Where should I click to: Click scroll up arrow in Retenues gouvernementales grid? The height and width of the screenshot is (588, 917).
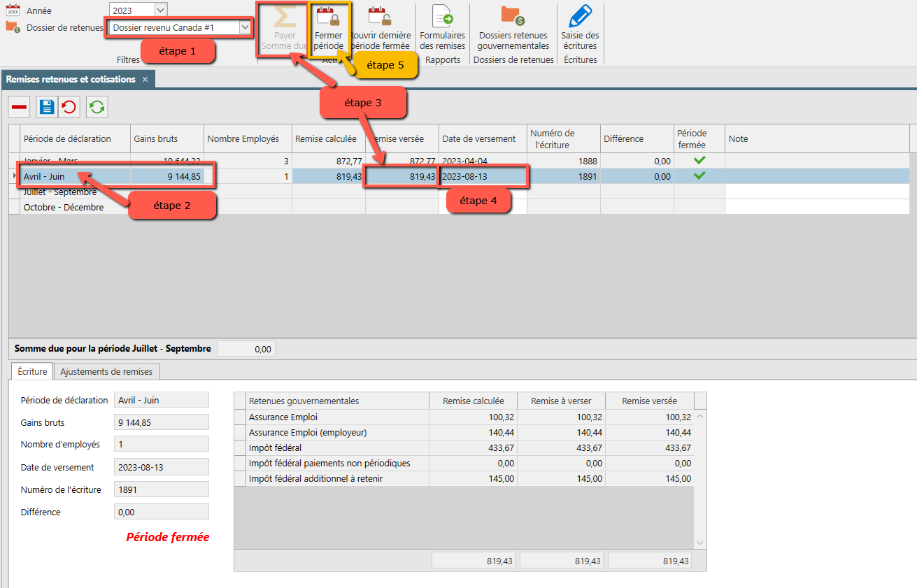pos(701,416)
